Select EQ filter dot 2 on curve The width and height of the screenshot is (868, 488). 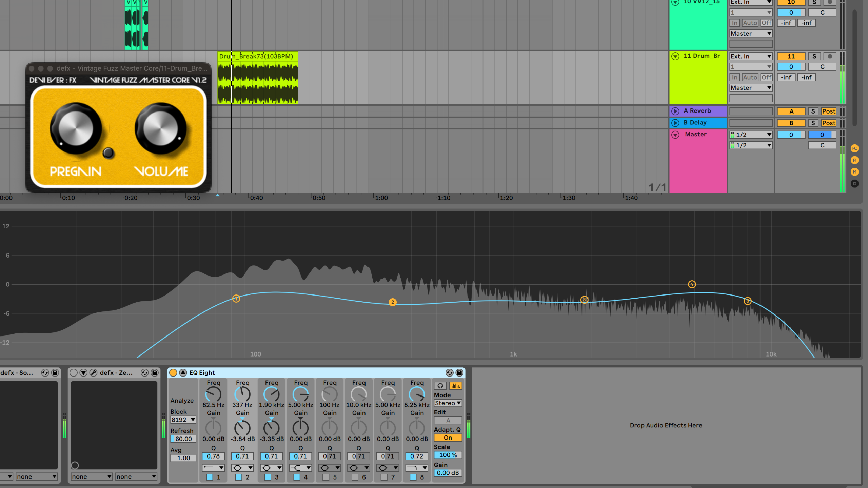tap(393, 302)
